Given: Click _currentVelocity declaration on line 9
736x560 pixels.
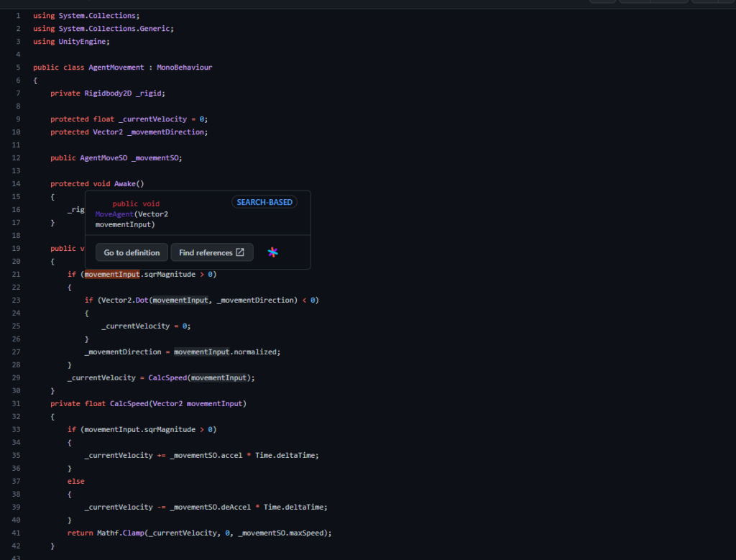Looking at the screenshot, I should [152, 119].
